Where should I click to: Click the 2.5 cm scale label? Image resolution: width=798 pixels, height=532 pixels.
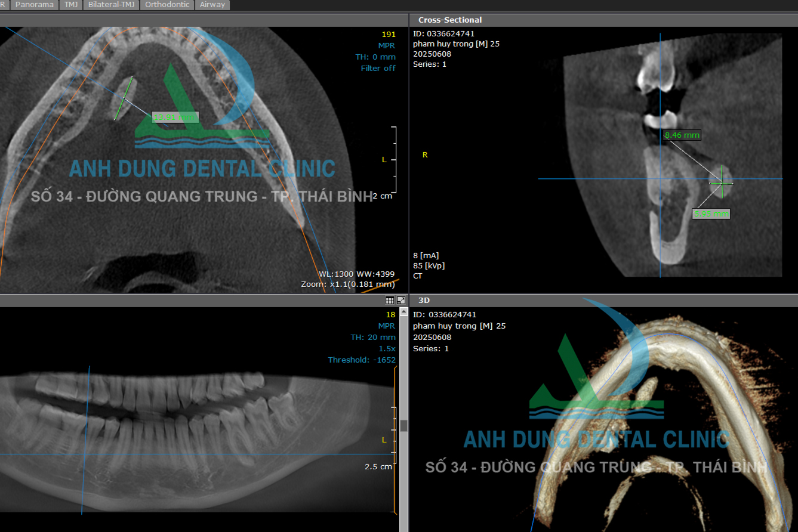coord(378,466)
